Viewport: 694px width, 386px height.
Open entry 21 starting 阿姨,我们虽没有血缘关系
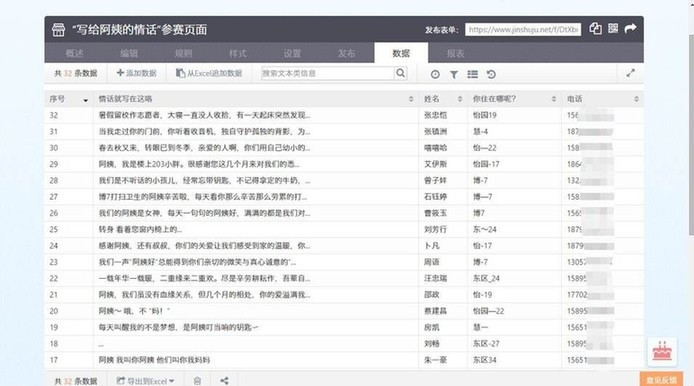pyautogui.click(x=204, y=295)
